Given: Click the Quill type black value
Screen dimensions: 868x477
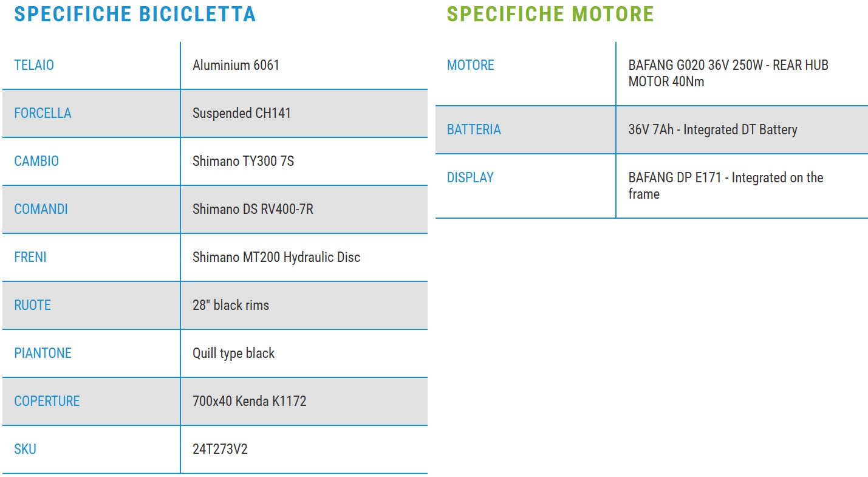Looking at the screenshot, I should coord(233,353).
